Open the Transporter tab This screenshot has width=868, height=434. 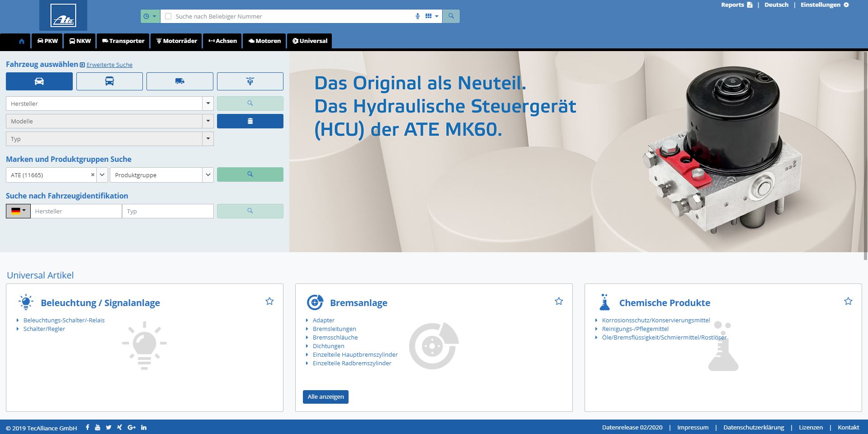(x=123, y=41)
